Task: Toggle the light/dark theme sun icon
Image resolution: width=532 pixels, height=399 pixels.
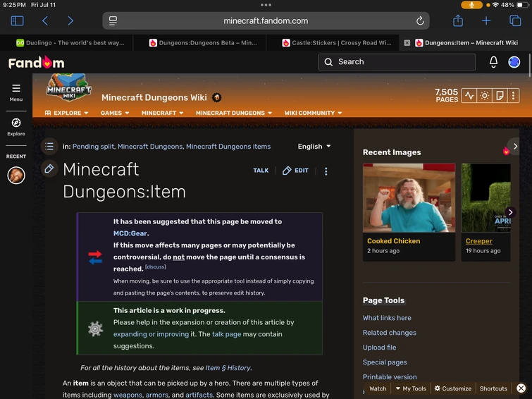Action: click(485, 95)
